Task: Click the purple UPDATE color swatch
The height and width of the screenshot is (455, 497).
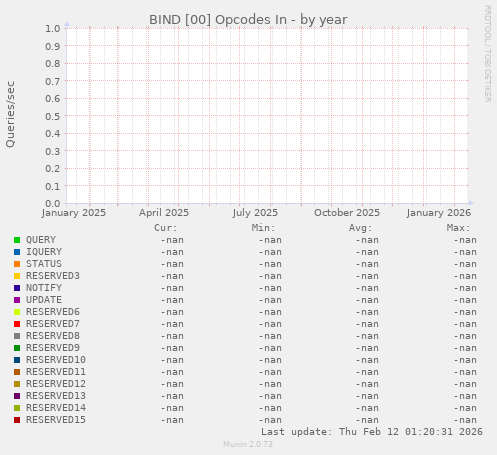Action: point(17,300)
